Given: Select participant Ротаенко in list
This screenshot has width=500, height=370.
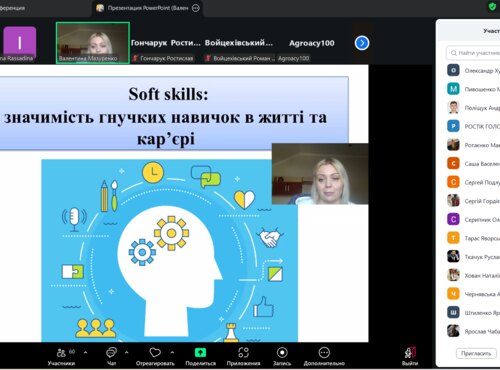Looking at the screenshot, I should point(473,145).
